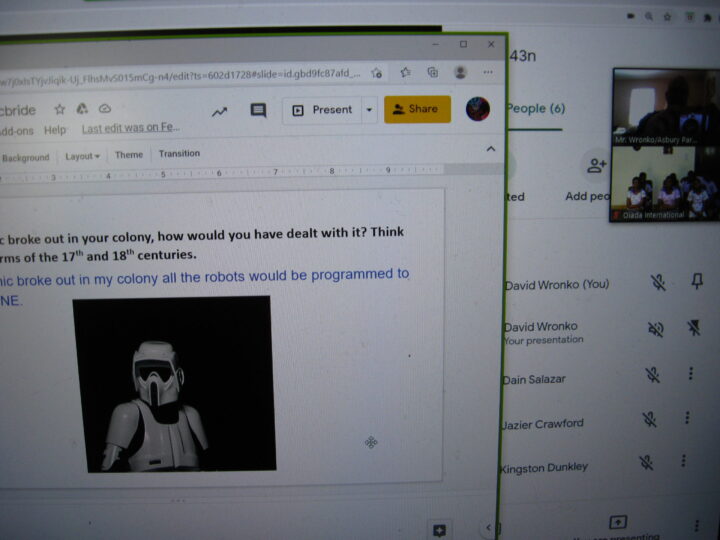Open the Google account avatar in Slides
Screen dimensions: 720x540
point(478,109)
